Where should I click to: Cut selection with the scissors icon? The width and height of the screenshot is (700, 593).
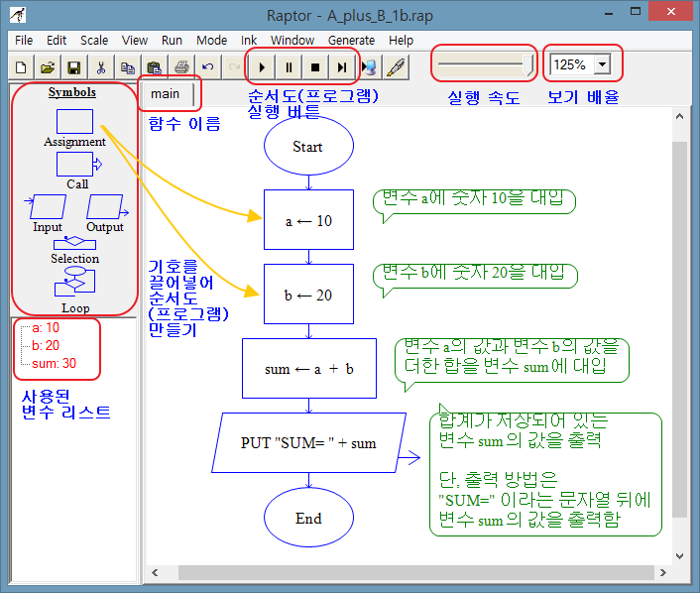(101, 67)
